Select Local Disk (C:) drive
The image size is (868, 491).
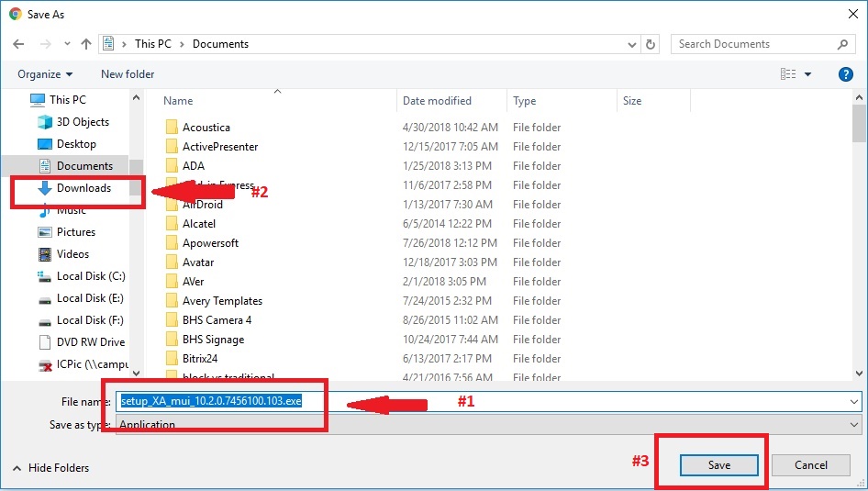pyautogui.click(x=90, y=276)
